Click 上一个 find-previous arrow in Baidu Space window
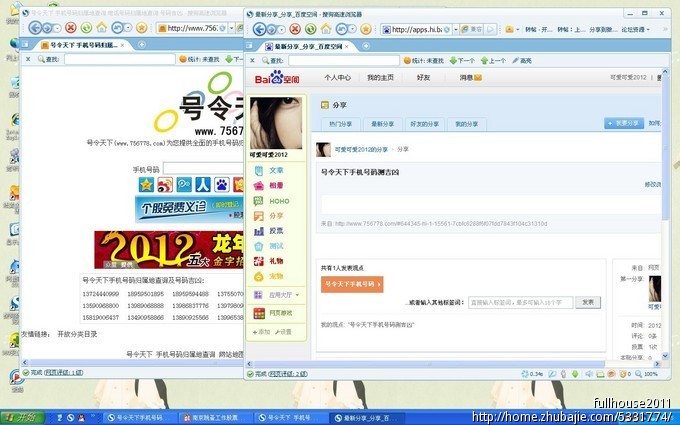This screenshot has height=425, width=680. pos(493,61)
